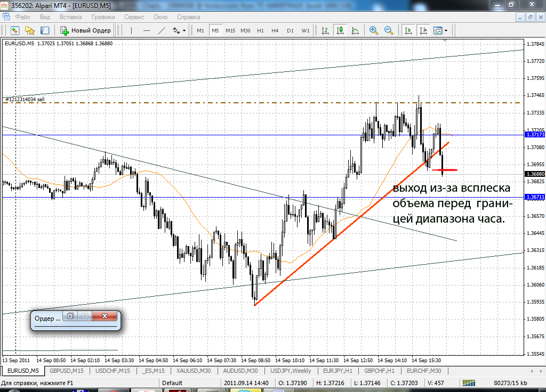Close the inner chart window

(x=541, y=17)
